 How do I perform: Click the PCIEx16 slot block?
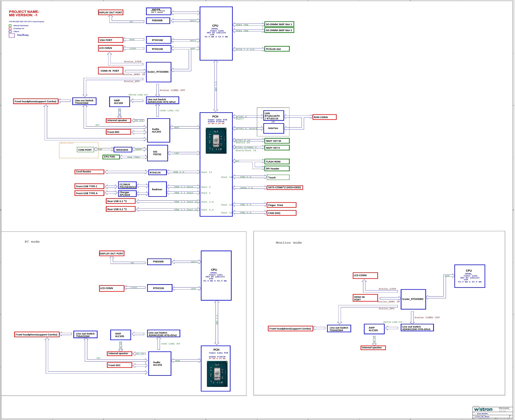[x=277, y=49]
